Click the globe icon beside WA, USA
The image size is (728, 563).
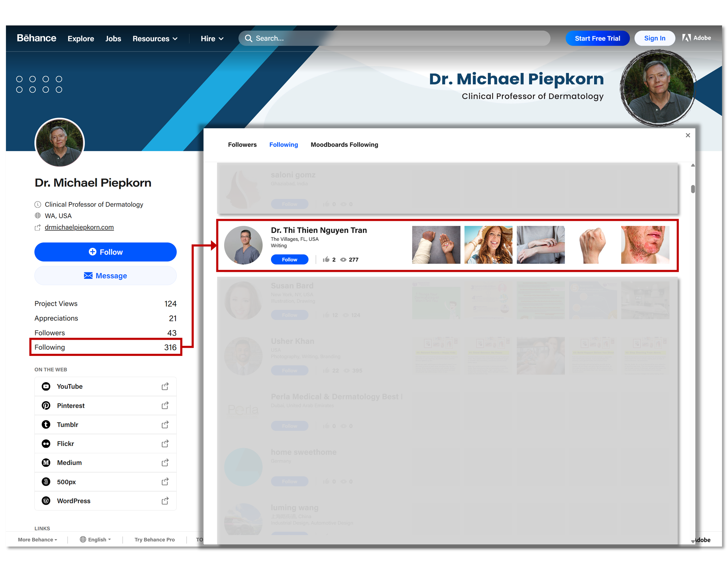pos(38,216)
